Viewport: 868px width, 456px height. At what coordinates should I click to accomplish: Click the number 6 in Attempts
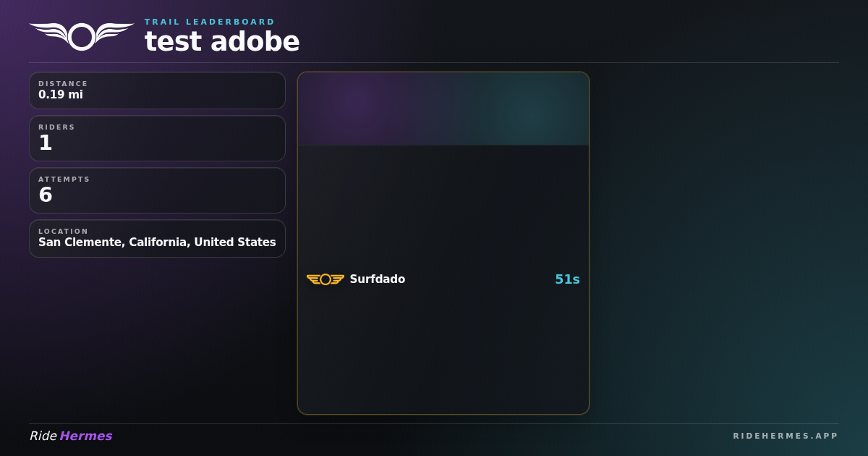[46, 195]
